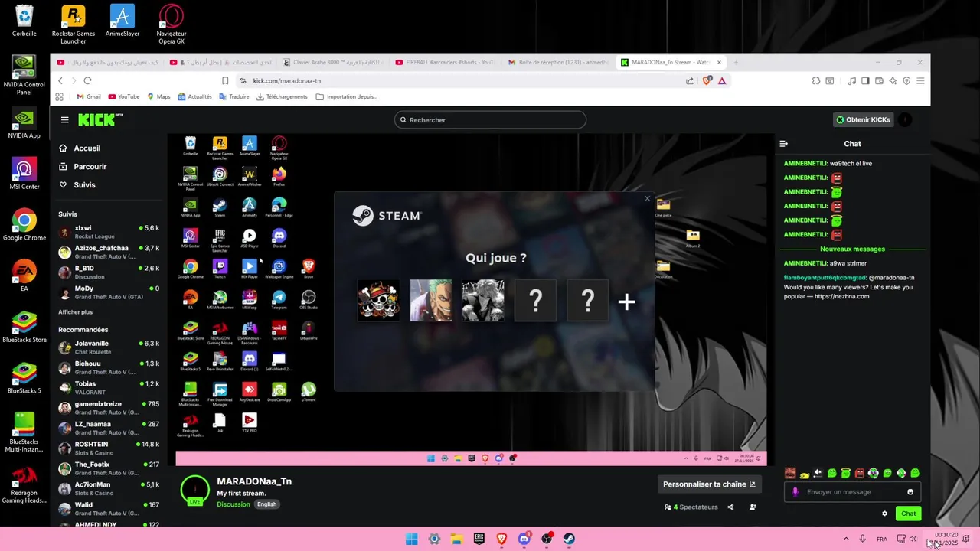Open the browser main menu icon
The image size is (980, 551).
(920, 80)
